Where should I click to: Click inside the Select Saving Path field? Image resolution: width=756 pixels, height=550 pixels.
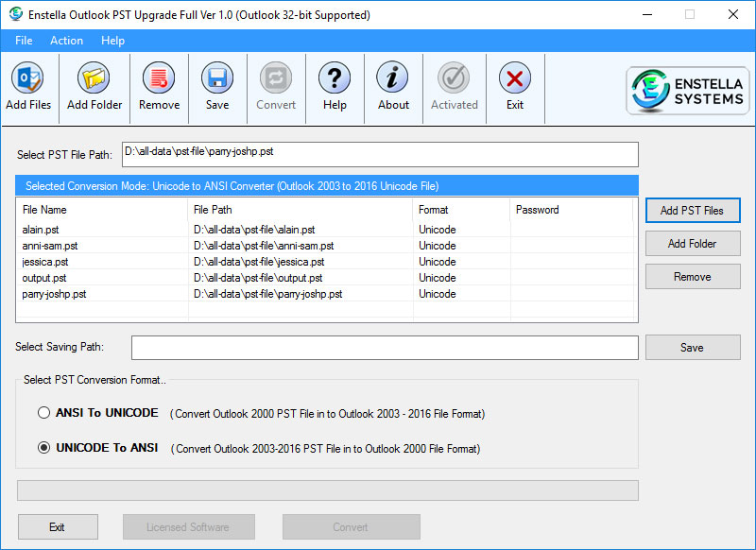click(385, 348)
